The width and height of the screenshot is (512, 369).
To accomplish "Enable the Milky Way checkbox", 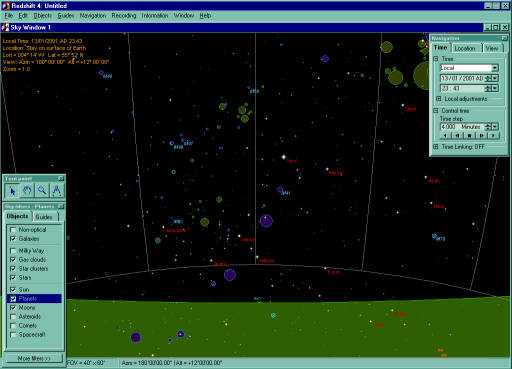I will pos(13,251).
